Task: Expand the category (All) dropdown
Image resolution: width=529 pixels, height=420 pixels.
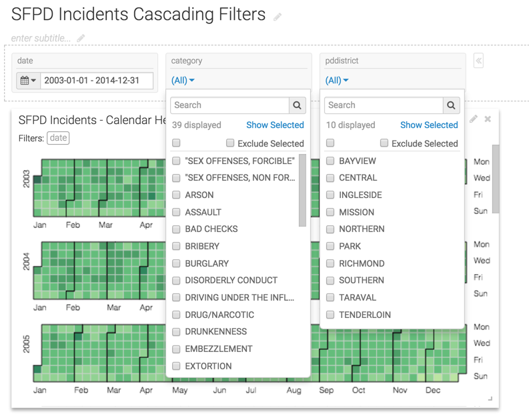Action: pos(183,81)
